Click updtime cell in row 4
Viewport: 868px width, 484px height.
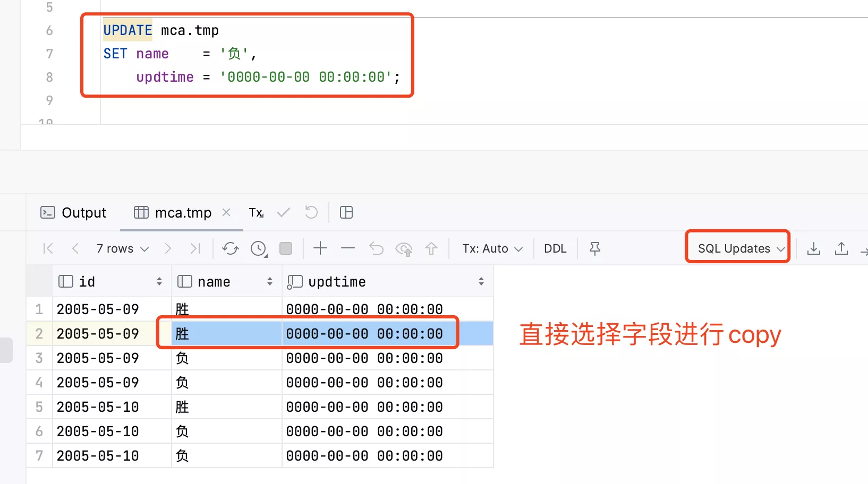(388, 382)
